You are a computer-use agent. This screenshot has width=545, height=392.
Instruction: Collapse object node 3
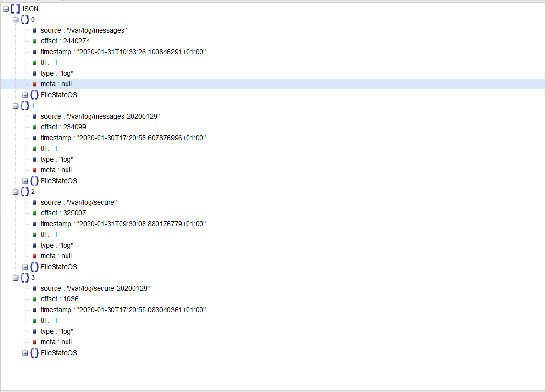coord(15,278)
